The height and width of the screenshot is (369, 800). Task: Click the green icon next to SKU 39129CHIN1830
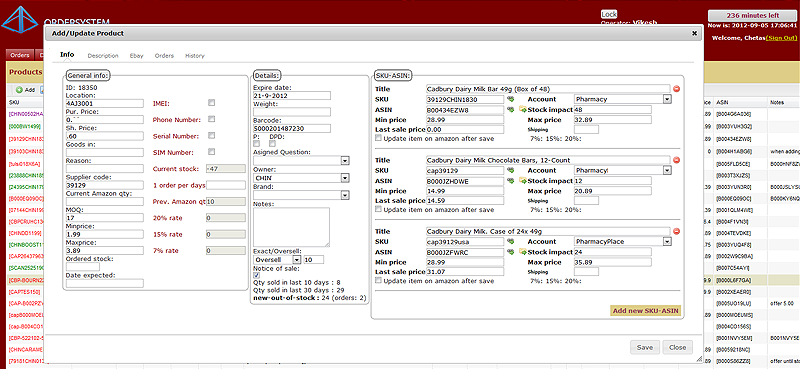tap(510, 99)
